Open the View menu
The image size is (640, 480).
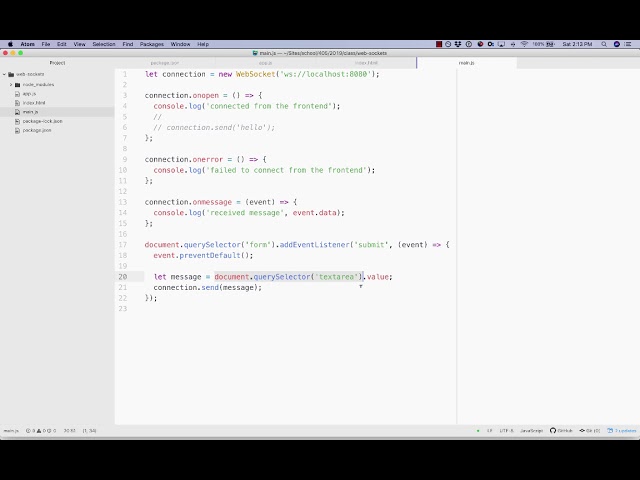(x=80, y=44)
